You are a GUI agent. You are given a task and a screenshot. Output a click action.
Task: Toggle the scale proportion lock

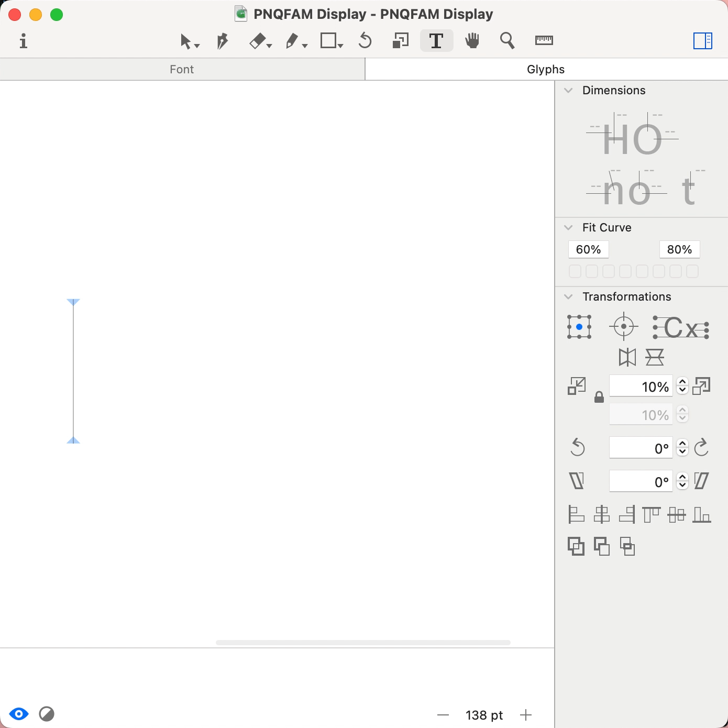tap(599, 398)
